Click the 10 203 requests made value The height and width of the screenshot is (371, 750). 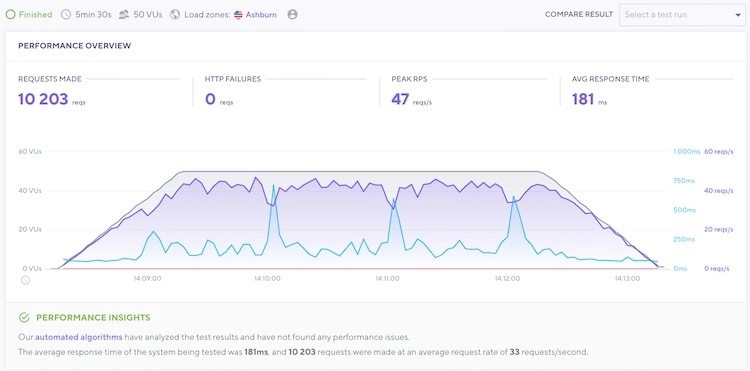pos(43,99)
